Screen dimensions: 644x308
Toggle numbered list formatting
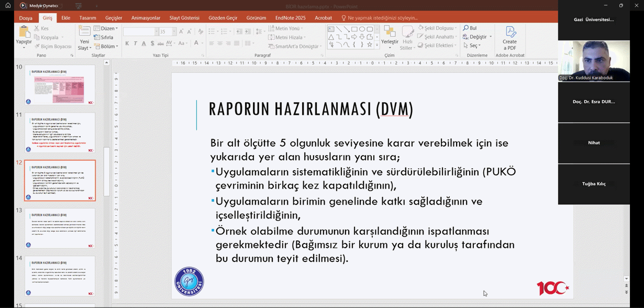pyautogui.click(x=224, y=31)
